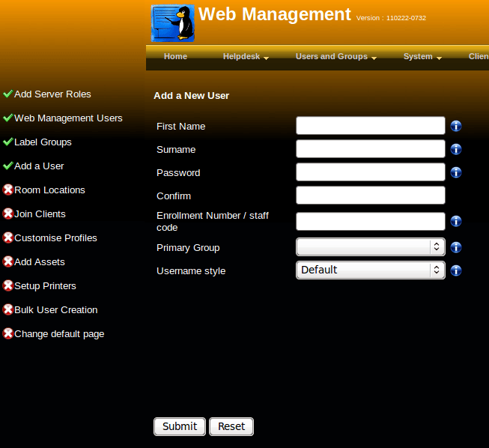The width and height of the screenshot is (489, 448).
Task: Click green check beside Add Server Roles
Action: [7, 94]
